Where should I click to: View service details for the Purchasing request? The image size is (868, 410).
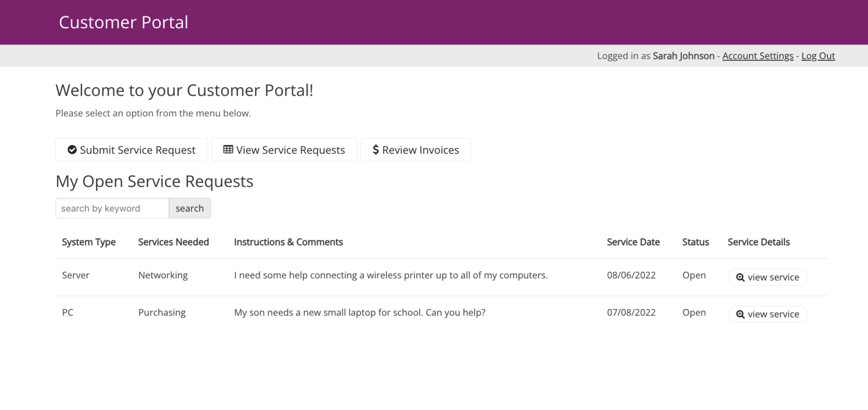coord(767,314)
